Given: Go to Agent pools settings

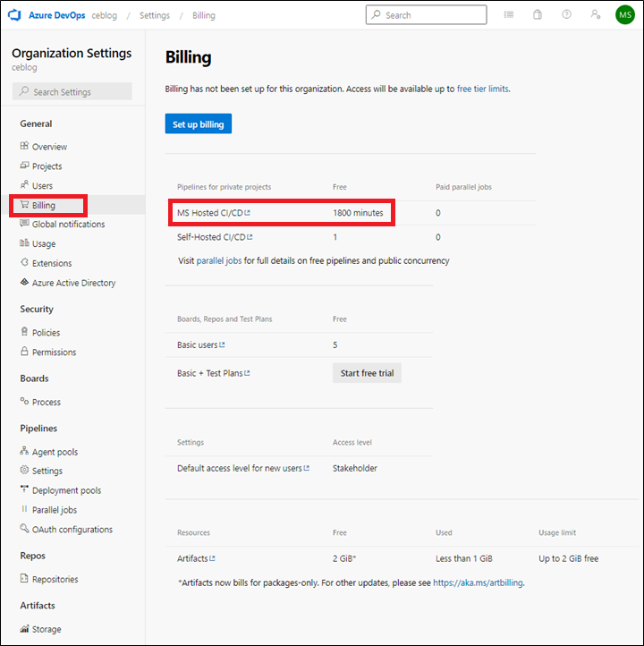Looking at the screenshot, I should pyautogui.click(x=55, y=452).
